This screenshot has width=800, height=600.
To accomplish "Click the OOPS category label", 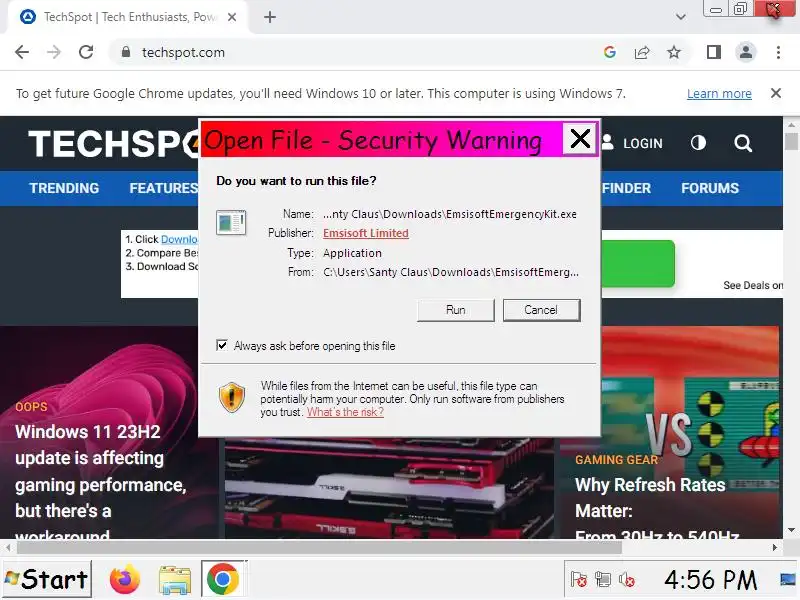I will [x=31, y=407].
